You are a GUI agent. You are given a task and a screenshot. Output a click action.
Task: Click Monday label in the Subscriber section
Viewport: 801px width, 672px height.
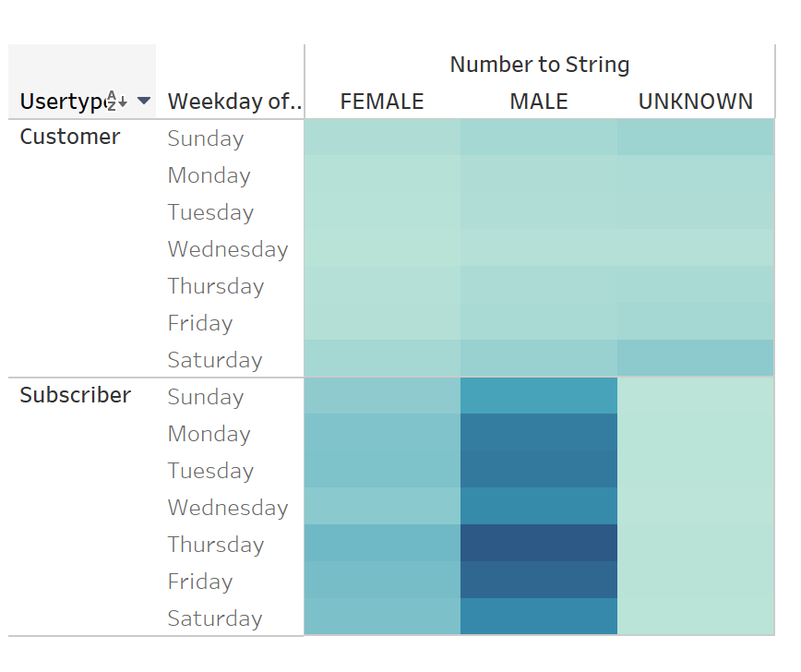tap(209, 434)
